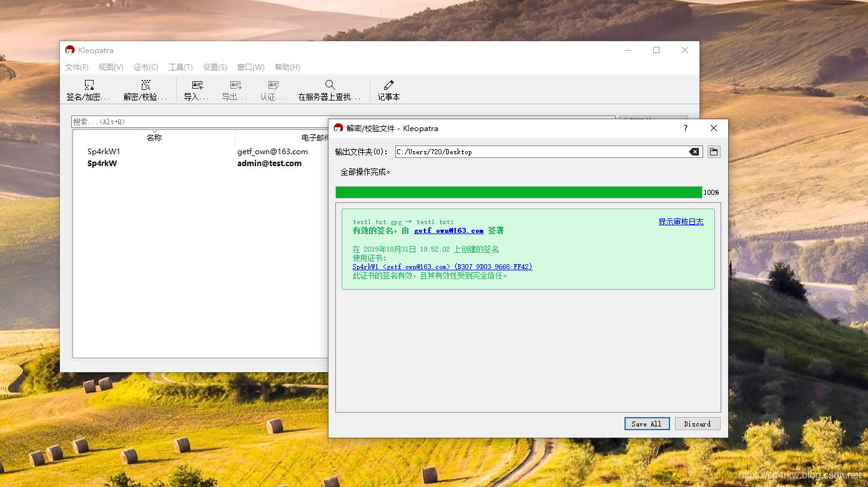
Task: Click the dialog help question mark
Action: click(x=685, y=128)
